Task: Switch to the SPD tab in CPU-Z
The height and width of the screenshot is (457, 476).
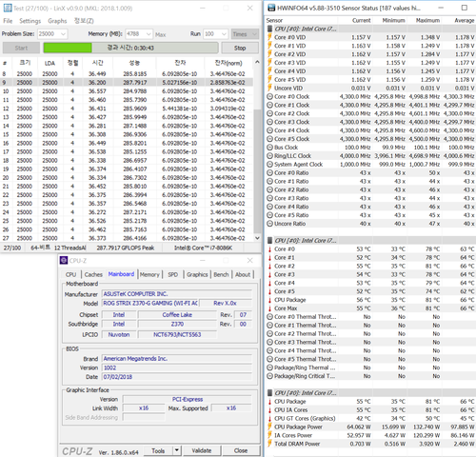Action: [x=172, y=274]
